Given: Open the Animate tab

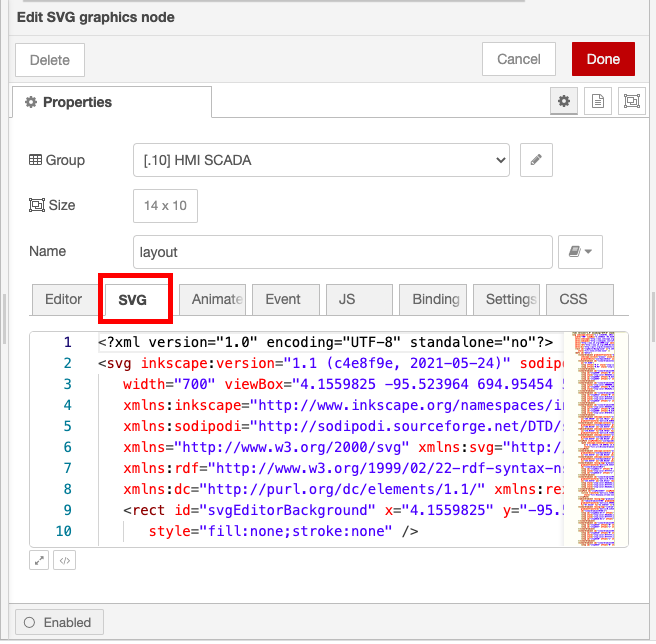Looking at the screenshot, I should click(x=214, y=299).
